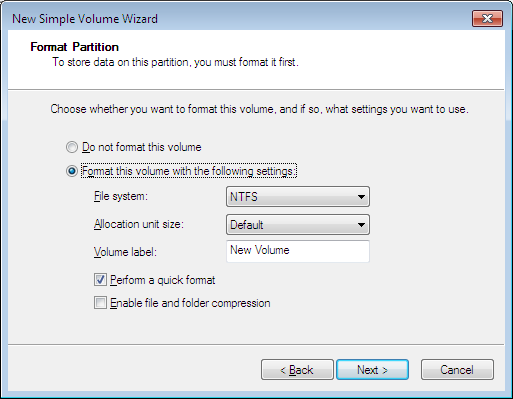Viewport: 513px width, 399px height.
Task: Click into the Volume label text field
Action: [x=298, y=251]
